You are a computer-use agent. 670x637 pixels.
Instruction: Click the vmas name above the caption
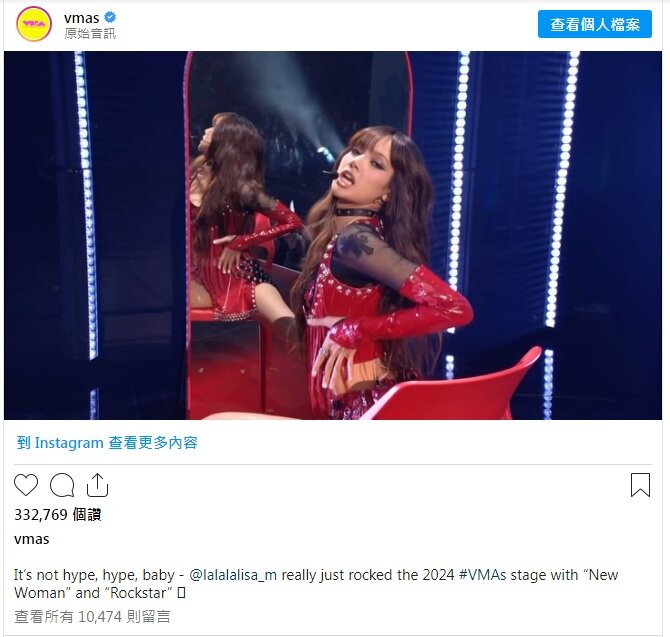(x=32, y=539)
